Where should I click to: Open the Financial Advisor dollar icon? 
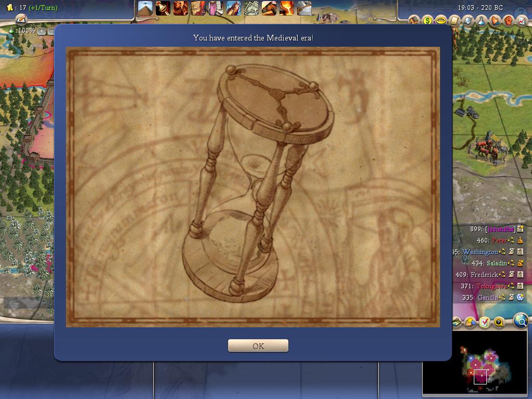click(x=428, y=21)
